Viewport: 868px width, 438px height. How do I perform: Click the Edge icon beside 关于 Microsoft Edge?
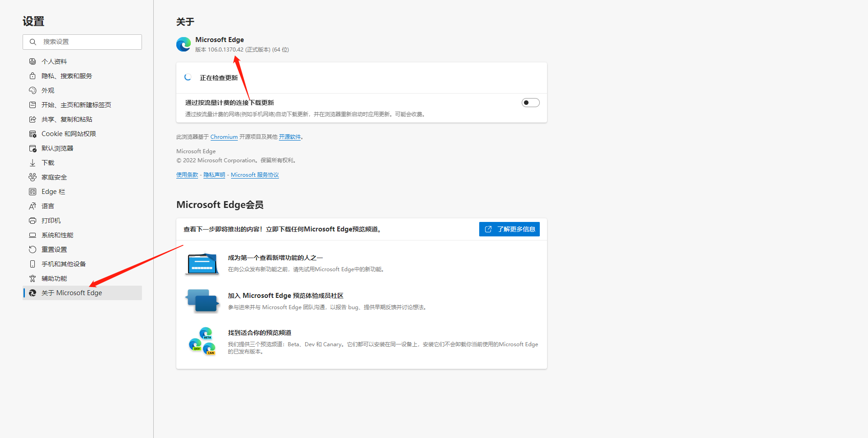(33, 293)
